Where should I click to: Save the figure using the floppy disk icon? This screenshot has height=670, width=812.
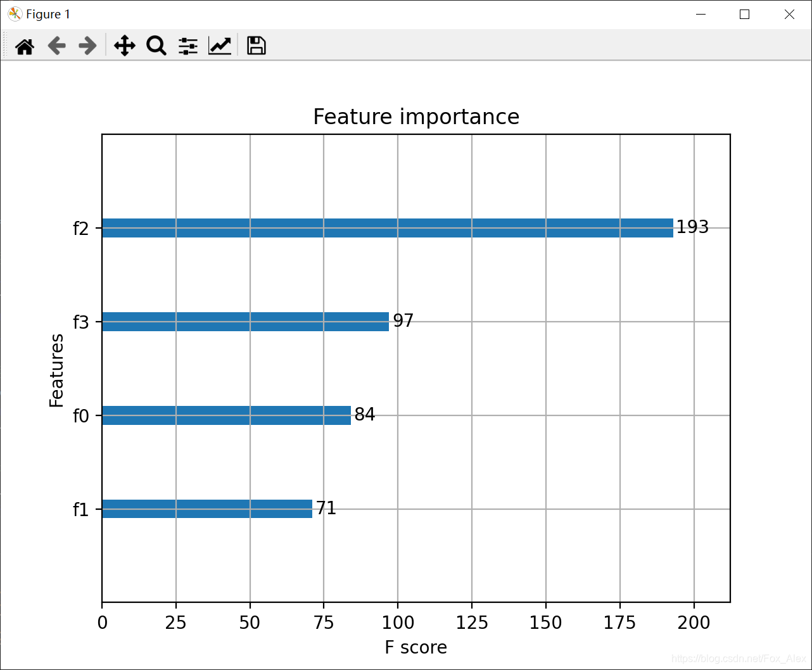(257, 46)
